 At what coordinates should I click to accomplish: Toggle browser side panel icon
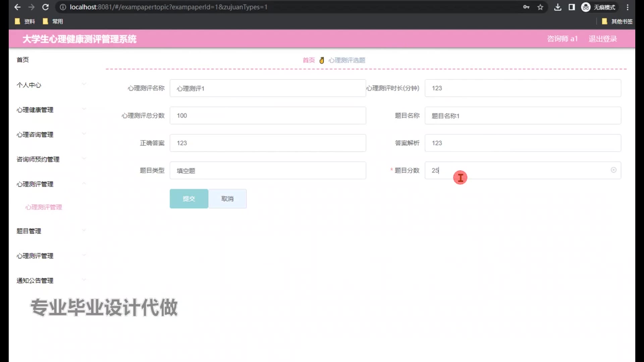572,7
